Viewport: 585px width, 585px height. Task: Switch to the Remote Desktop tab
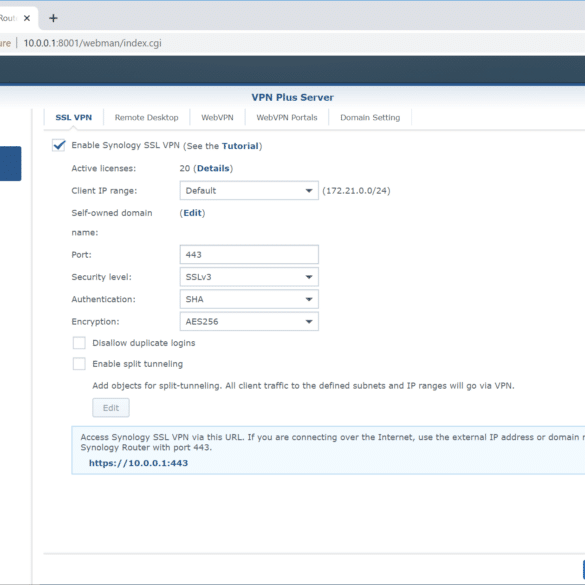tap(146, 118)
